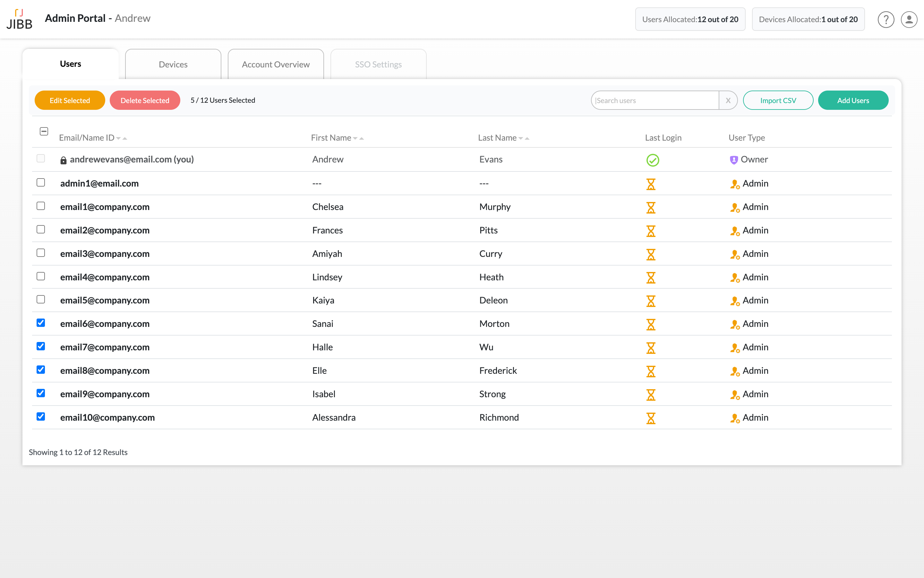Uncheck the box for email6@company.com

(x=41, y=323)
